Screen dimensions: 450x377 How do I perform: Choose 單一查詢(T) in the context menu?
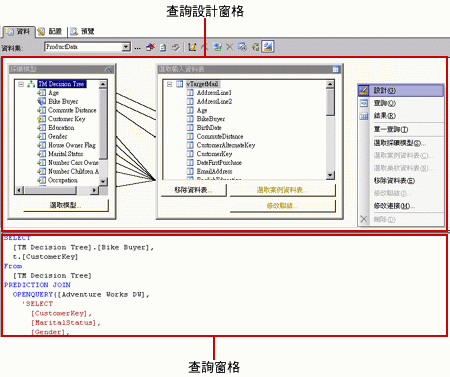(401, 129)
